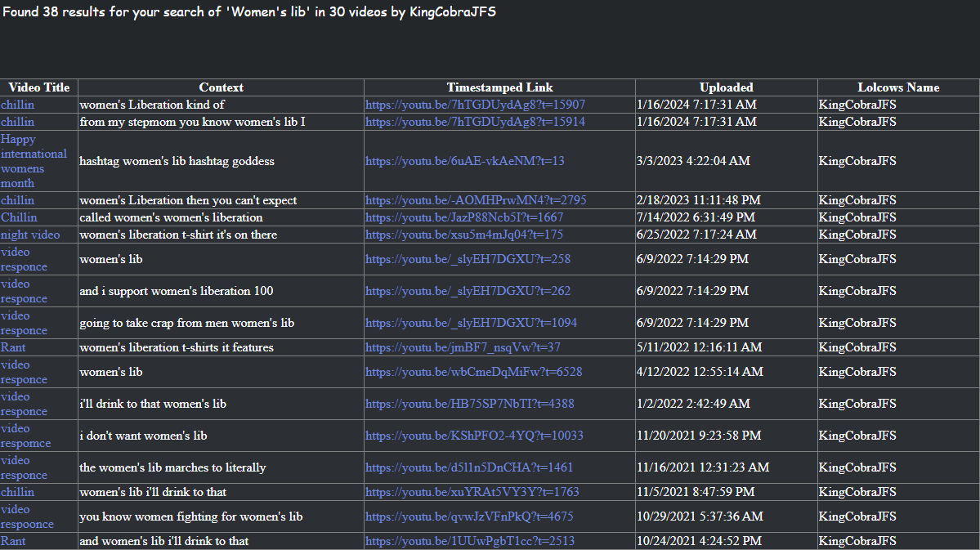Select context 'from my stepmom you know women's lib I'
The width and height of the screenshot is (980, 550).
(193, 121)
